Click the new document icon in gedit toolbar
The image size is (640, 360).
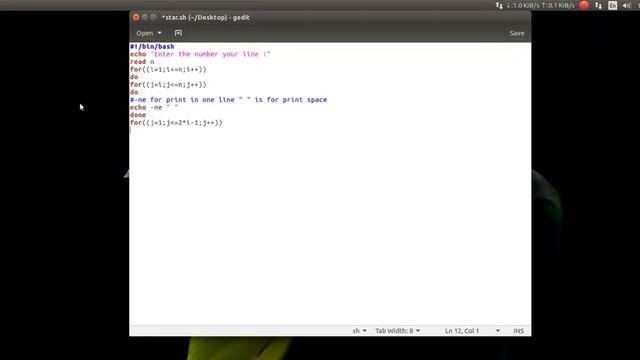[178, 33]
